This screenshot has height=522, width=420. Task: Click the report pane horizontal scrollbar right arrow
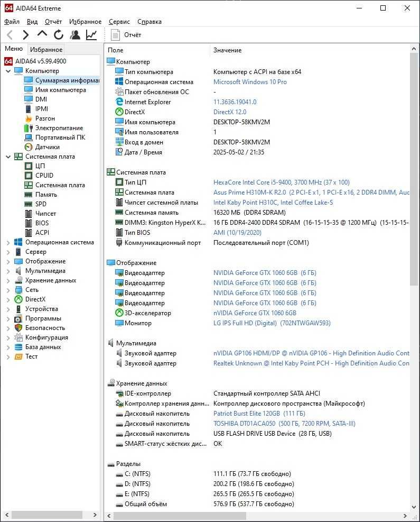tap(405, 516)
